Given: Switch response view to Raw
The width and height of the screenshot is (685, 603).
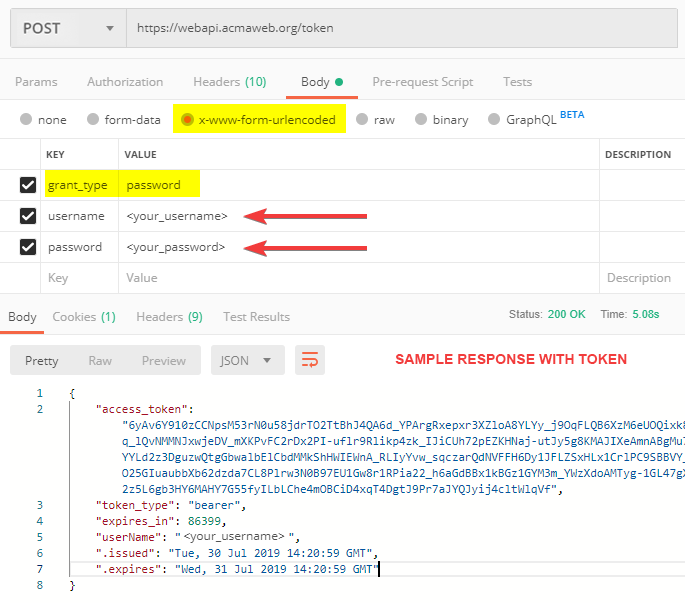Looking at the screenshot, I should pyautogui.click(x=100, y=360).
